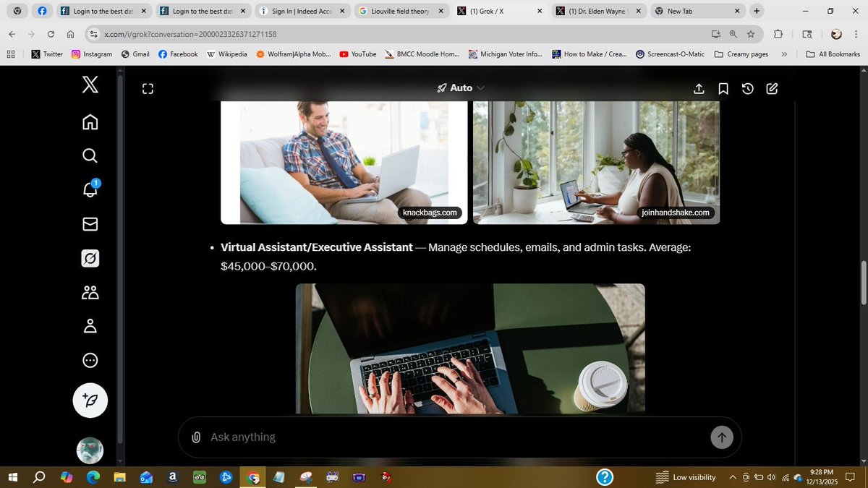Go back with the browser arrow

(x=12, y=34)
